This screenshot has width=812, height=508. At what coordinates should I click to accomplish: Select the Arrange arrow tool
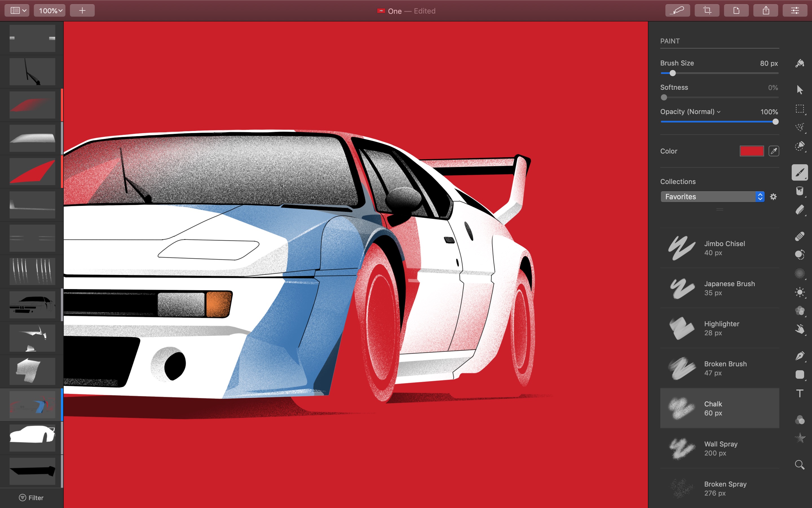point(800,90)
